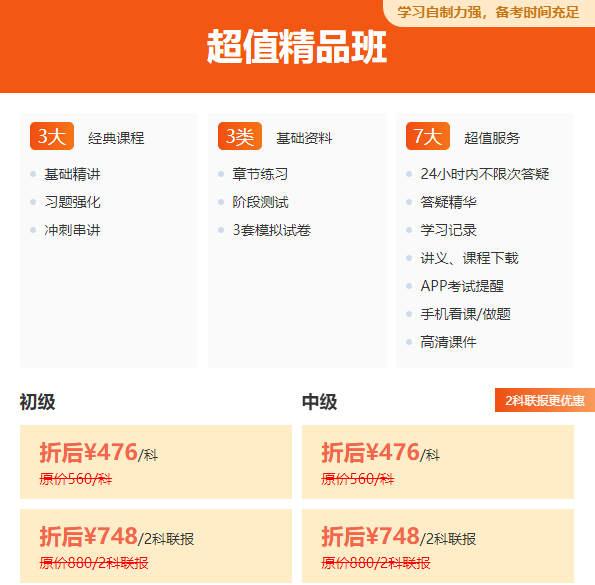Image resolution: width=595 pixels, height=585 pixels.
Task: Choose 初级 折后¥748/2科联报 price card
Action: pyautogui.click(x=156, y=546)
